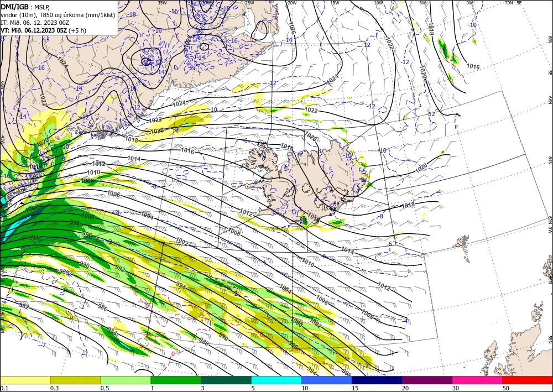
Task: Click the '20W' longitude label at top
Action: click(x=292, y=3)
